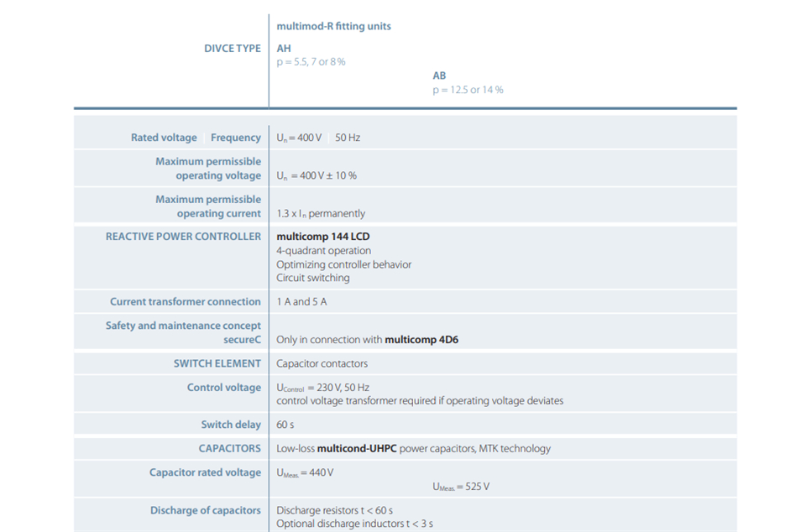Click 'REACTIVE POWER CONTROLLER' heading
This screenshot has width=806, height=532.
pos(184,237)
